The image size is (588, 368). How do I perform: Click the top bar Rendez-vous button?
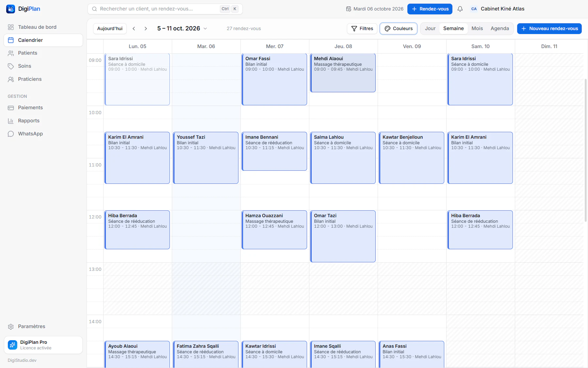430,9
